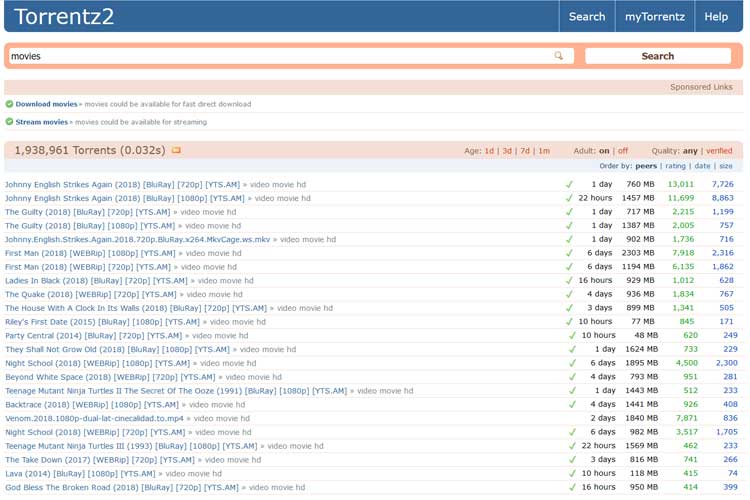Open Johnny.English MkvCage.ws.mkv torrent

(137, 239)
